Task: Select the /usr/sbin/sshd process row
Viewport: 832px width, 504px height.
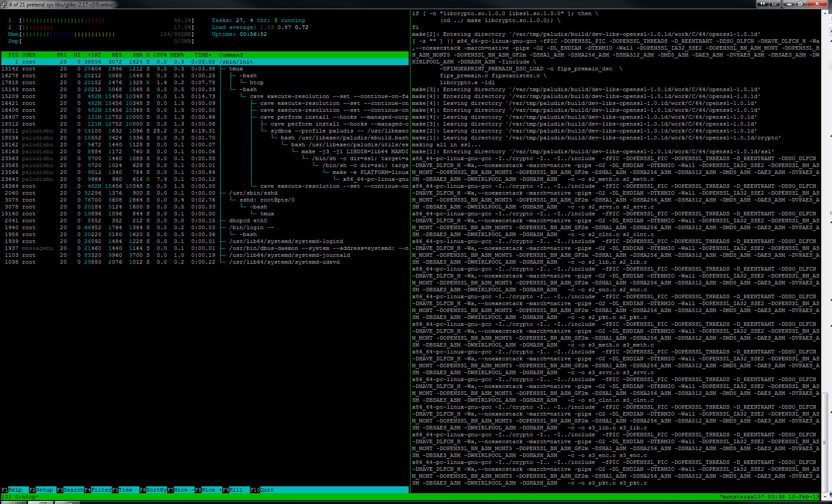Action: point(253,193)
